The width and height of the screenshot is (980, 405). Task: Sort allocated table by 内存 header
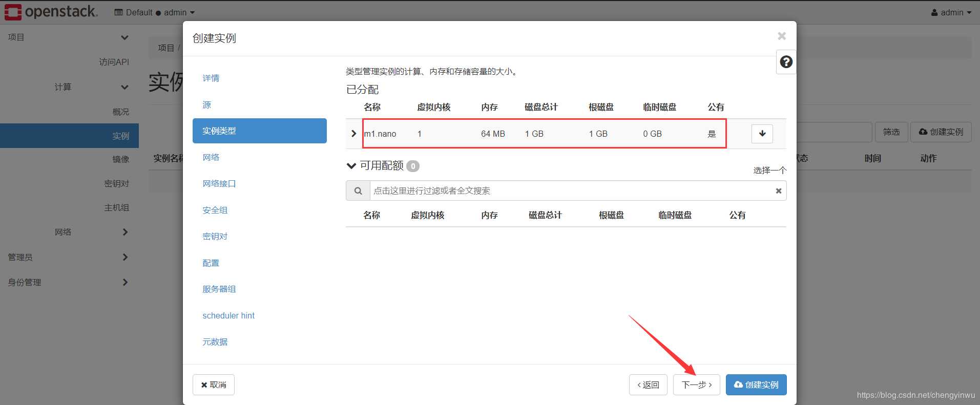(489, 107)
